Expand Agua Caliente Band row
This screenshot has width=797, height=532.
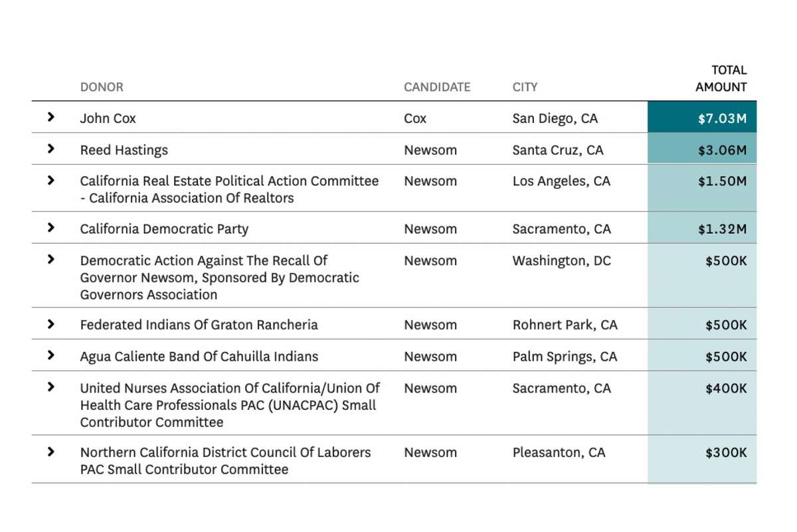click(x=51, y=356)
